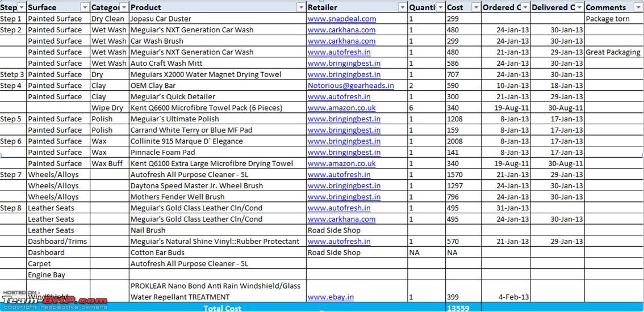This screenshot has width=644, height=312.
Task: Select the Cotton Ear Buds product cell
Action: pos(218,252)
